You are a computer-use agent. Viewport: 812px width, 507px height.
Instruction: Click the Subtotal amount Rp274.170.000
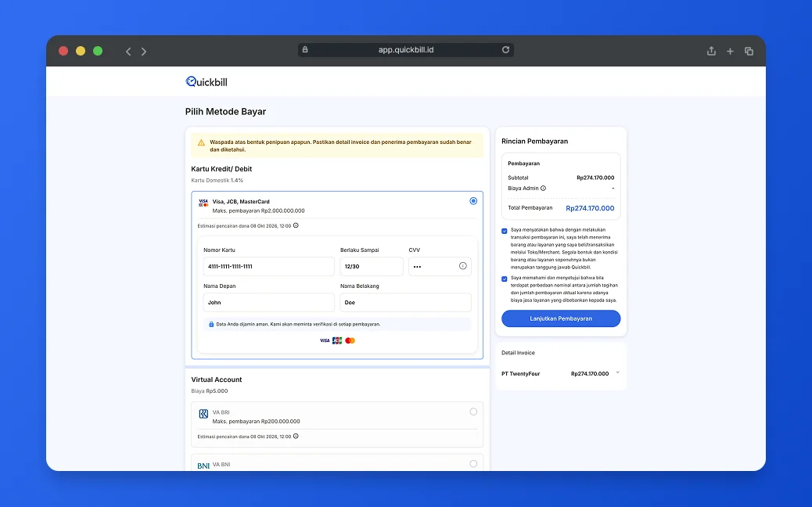[x=595, y=178]
